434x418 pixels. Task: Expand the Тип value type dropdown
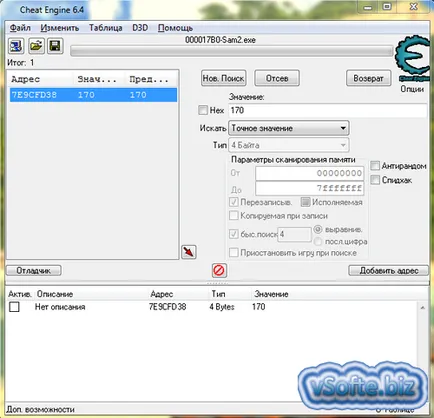289,145
